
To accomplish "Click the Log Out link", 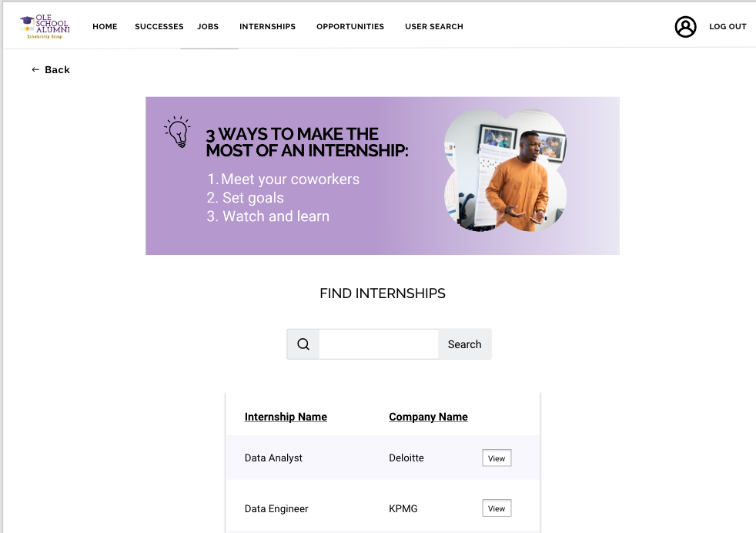I will pyautogui.click(x=728, y=26).
